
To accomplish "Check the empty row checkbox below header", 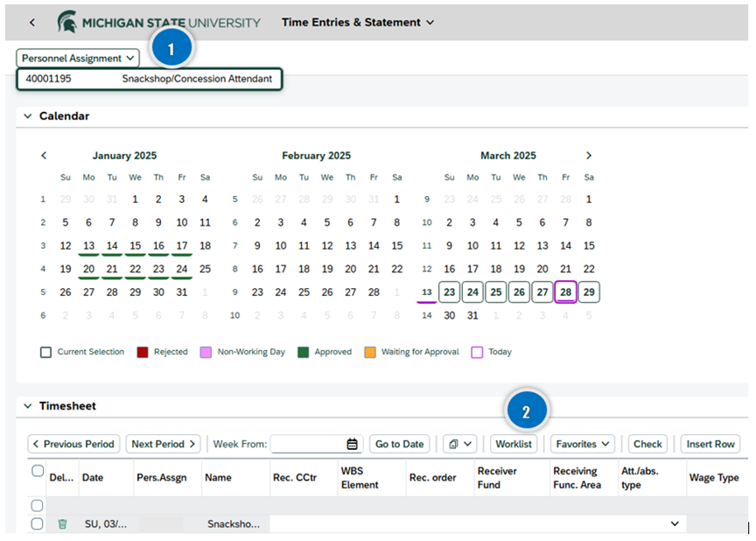I will click(37, 505).
